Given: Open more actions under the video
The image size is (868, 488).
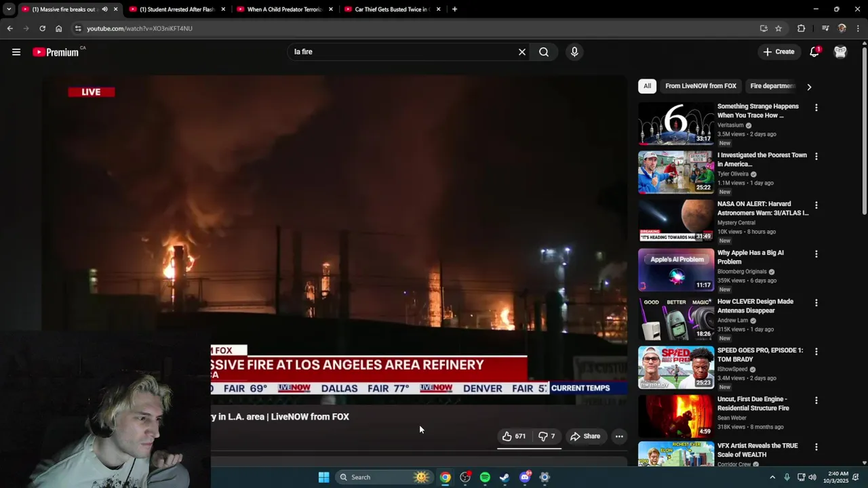Looking at the screenshot, I should pyautogui.click(x=619, y=436).
